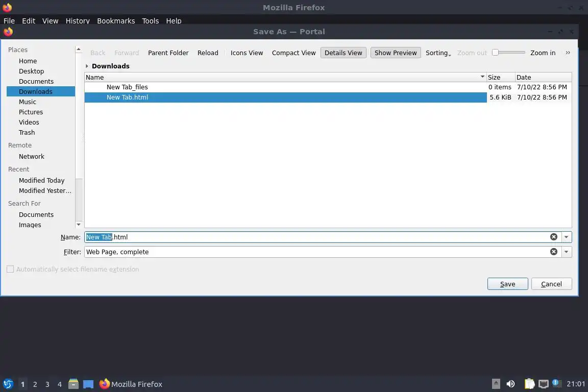Click Zoom in
Image resolution: width=588 pixels, height=392 pixels.
coord(543,53)
